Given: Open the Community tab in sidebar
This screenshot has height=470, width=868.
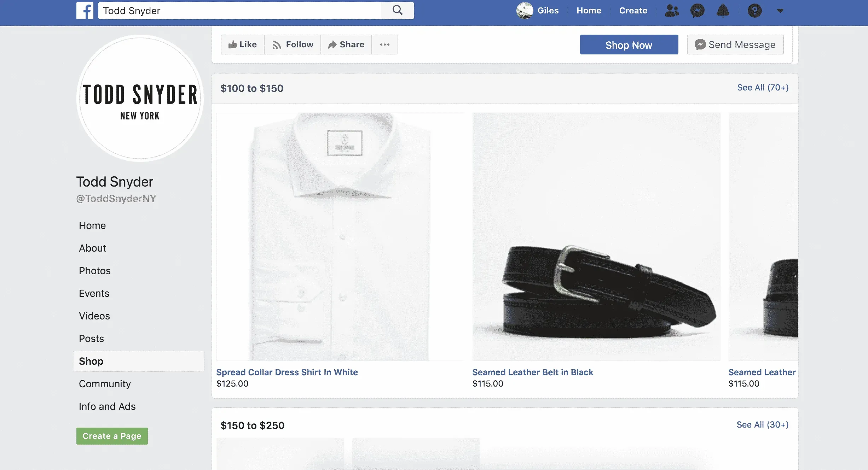Looking at the screenshot, I should coord(105,384).
